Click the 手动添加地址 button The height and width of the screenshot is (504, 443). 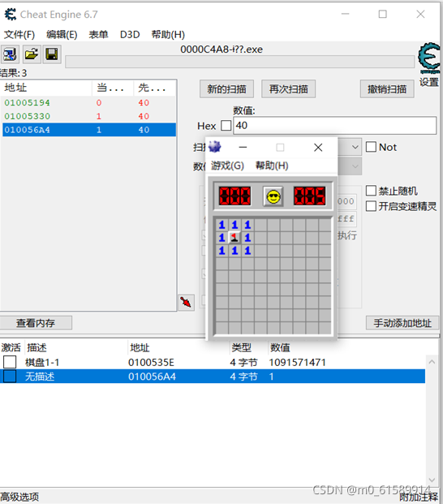(402, 323)
